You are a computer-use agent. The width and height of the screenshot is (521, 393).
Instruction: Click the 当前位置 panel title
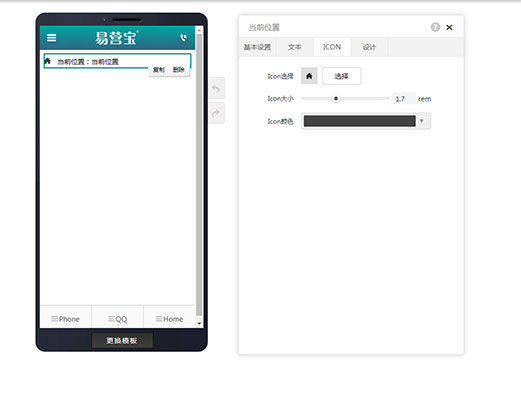point(264,27)
